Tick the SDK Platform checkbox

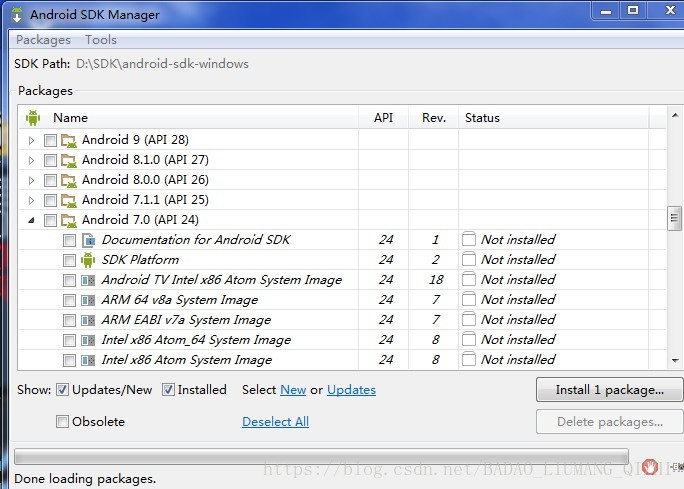(x=69, y=260)
